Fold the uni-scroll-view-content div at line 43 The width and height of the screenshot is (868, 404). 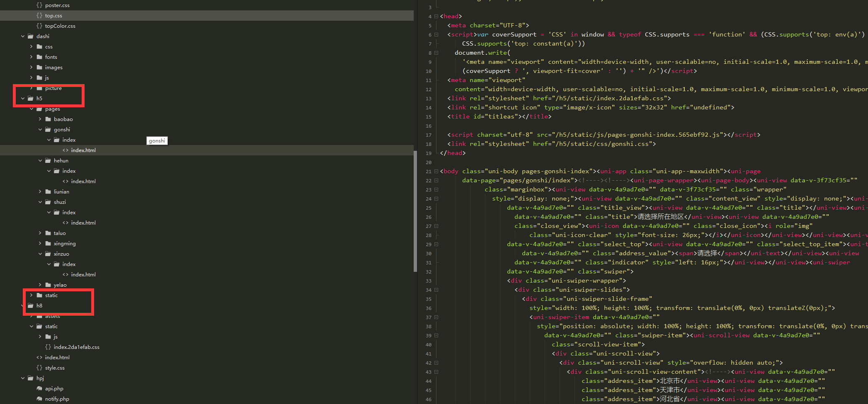point(436,372)
